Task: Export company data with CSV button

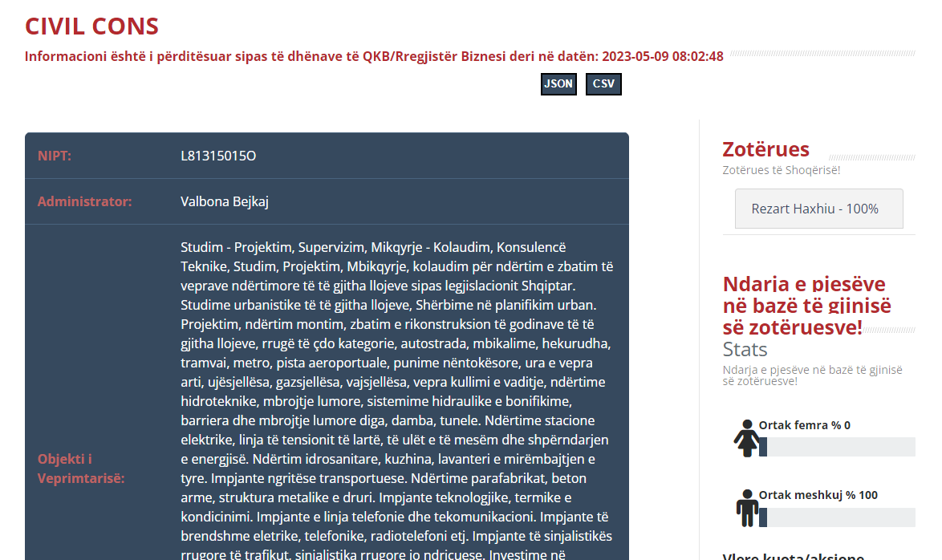Action: (603, 84)
